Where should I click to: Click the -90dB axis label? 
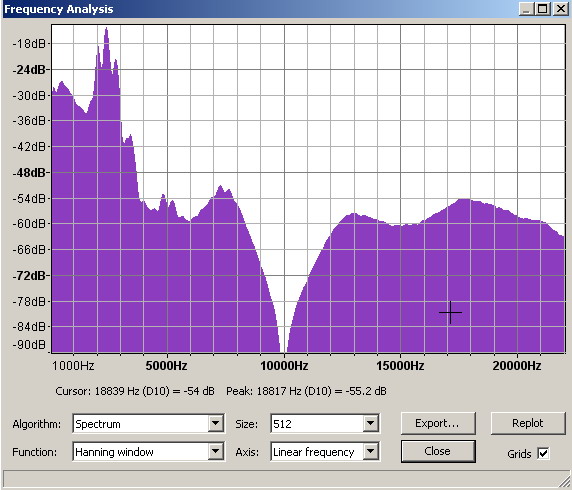[29, 344]
